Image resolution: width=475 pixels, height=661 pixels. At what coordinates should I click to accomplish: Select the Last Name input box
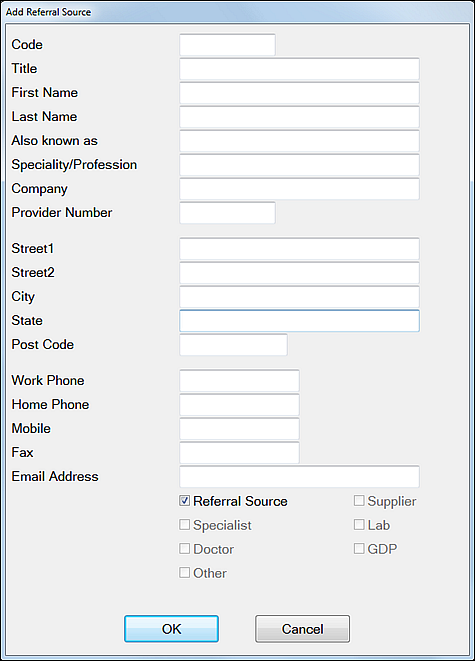pyautogui.click(x=299, y=117)
